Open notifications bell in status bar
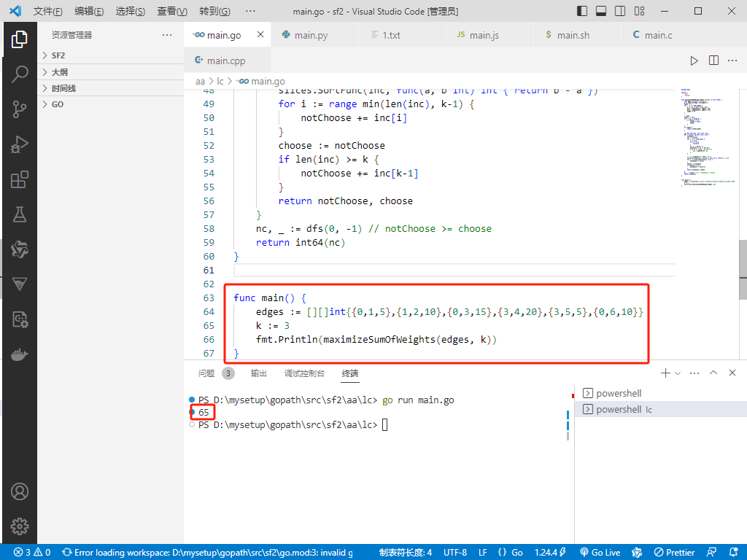Viewport: 747px width, 560px height. (734, 553)
